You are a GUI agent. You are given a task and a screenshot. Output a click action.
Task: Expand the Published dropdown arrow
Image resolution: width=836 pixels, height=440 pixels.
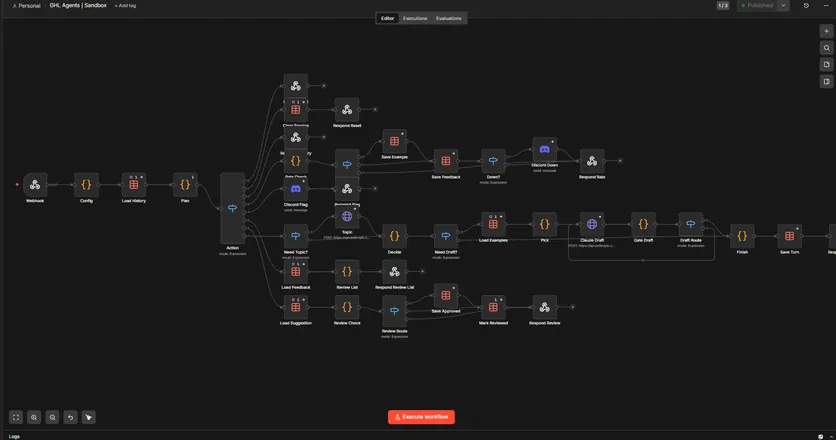783,5
